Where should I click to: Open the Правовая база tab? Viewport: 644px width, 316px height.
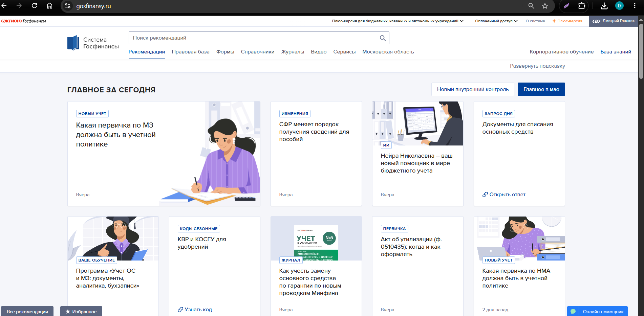pyautogui.click(x=191, y=52)
